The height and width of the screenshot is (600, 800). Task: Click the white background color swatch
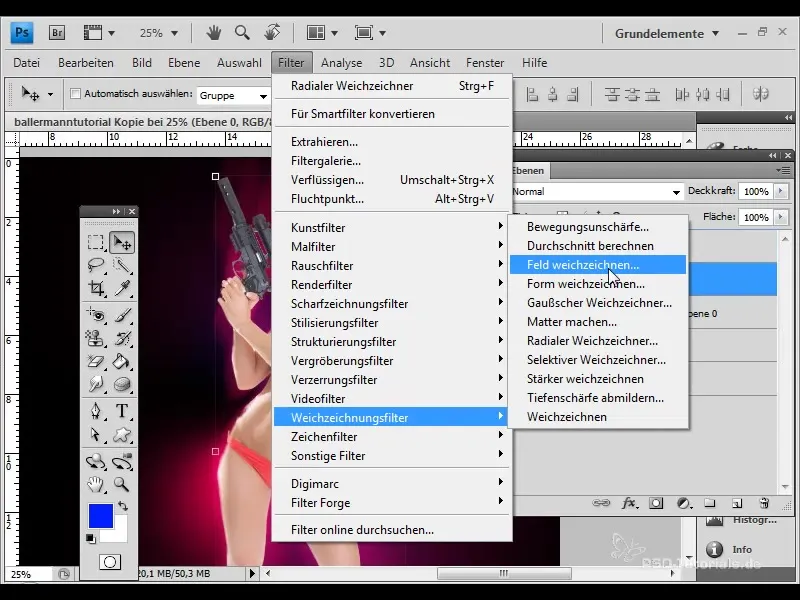(x=119, y=534)
